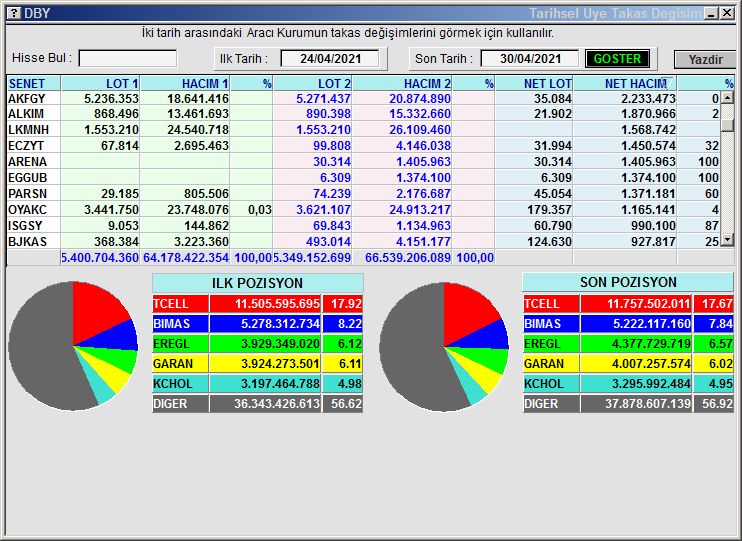Viewport: 742px width, 541px height.
Task: Minimize the DBY window
Action: tap(711, 13)
